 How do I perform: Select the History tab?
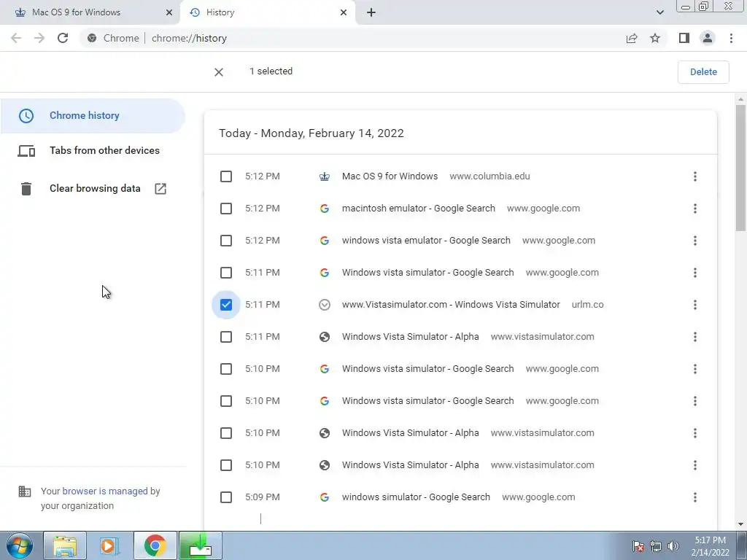pos(268,12)
